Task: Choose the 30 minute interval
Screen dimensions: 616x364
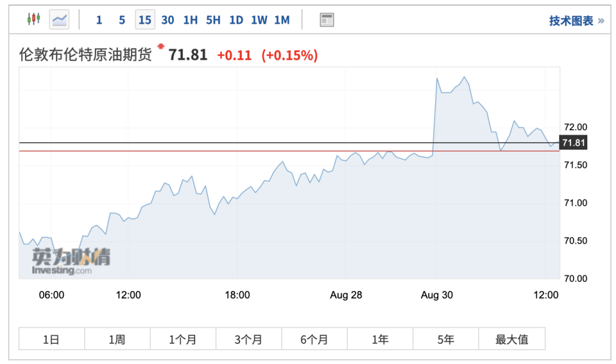Action: pos(168,20)
